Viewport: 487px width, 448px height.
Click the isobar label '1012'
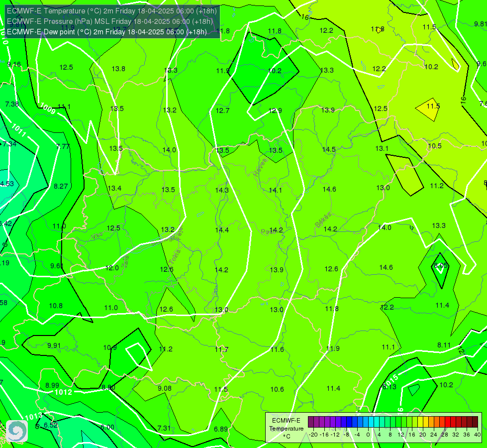click(x=63, y=392)
